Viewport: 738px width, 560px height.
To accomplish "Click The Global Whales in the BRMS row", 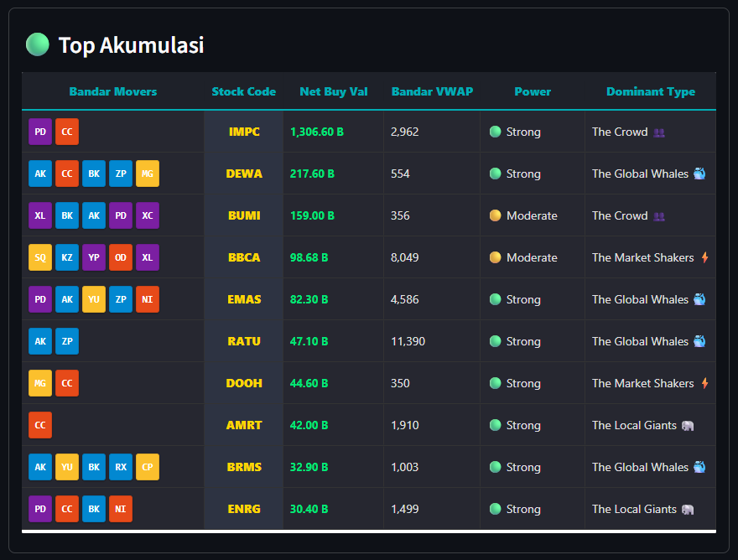I will pyautogui.click(x=640, y=467).
